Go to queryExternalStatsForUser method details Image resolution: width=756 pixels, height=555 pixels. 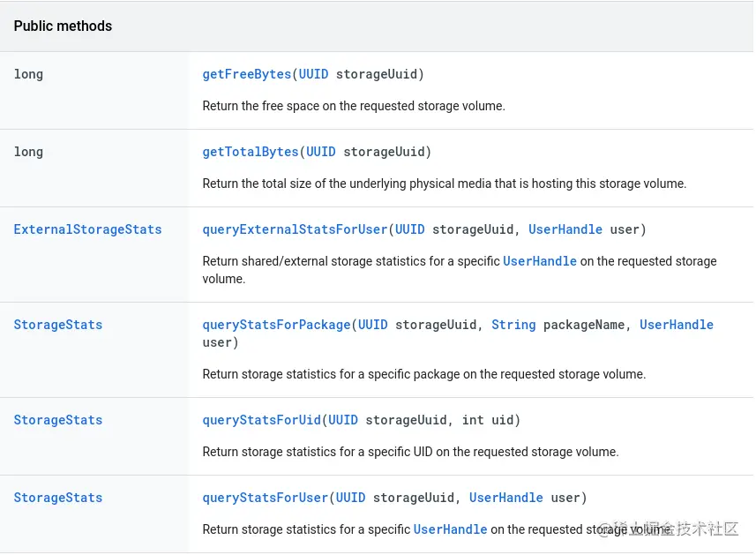[x=295, y=229]
